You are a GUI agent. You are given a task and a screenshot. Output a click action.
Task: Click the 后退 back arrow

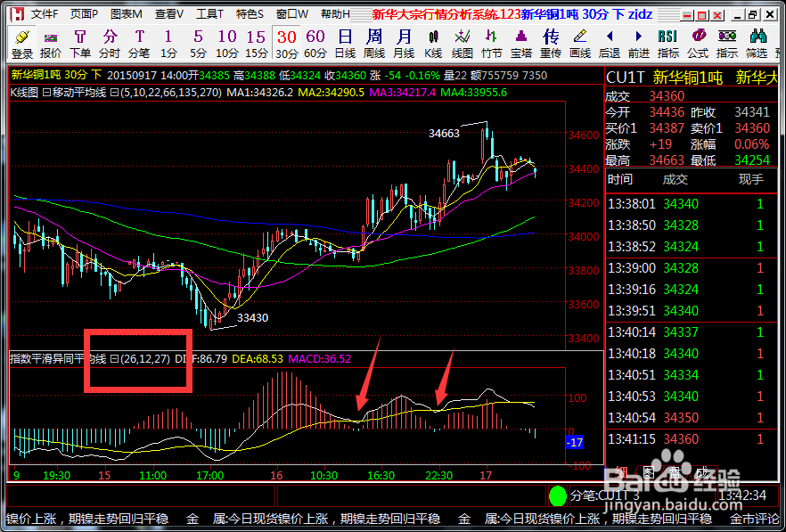coord(610,44)
